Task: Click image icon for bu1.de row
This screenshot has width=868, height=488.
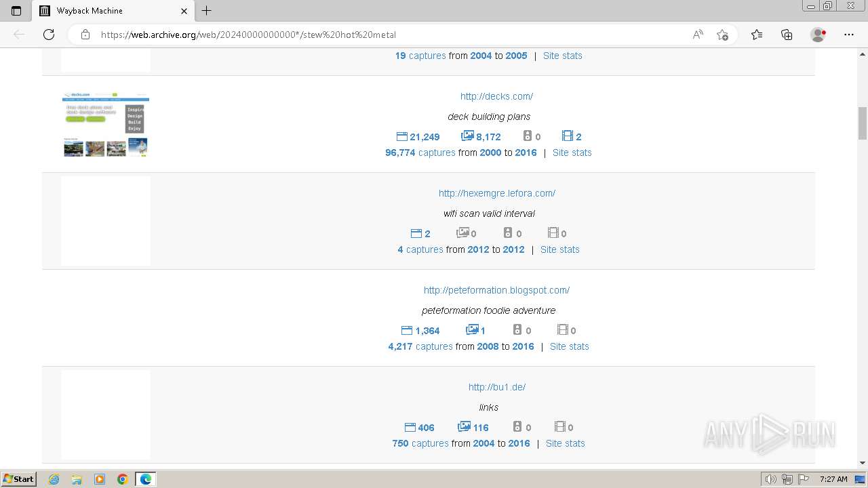Action: [x=464, y=427]
